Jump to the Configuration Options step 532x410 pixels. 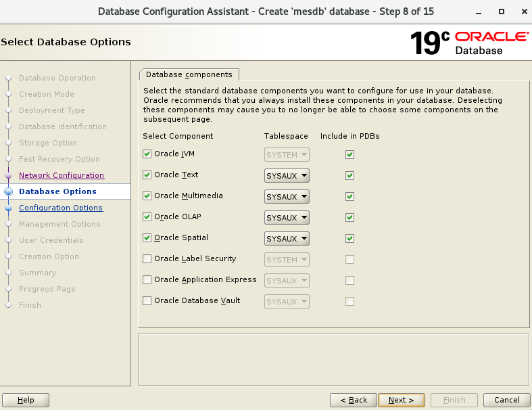(61, 208)
